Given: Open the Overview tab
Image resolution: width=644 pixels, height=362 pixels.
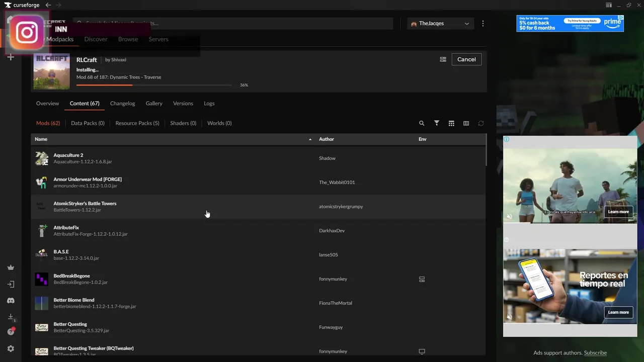Looking at the screenshot, I should click(47, 104).
